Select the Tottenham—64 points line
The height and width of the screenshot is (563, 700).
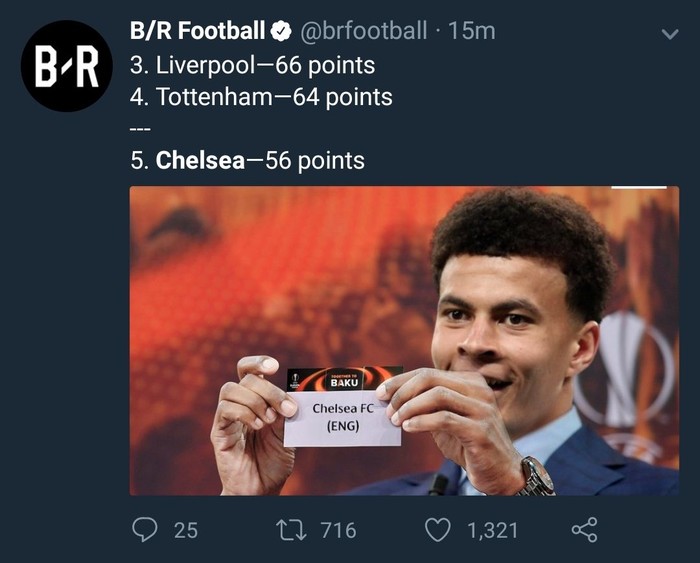pyautogui.click(x=261, y=97)
